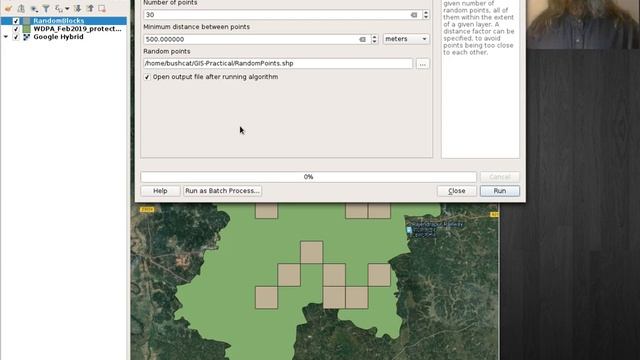
Task: Click the Cancel button beside progress bar
Action: click(500, 177)
